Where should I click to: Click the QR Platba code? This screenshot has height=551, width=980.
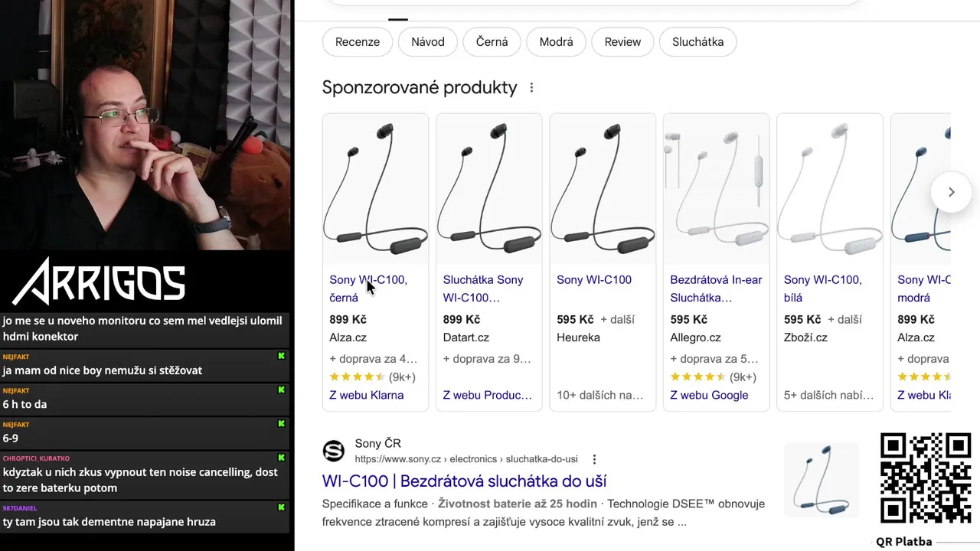pos(926,478)
